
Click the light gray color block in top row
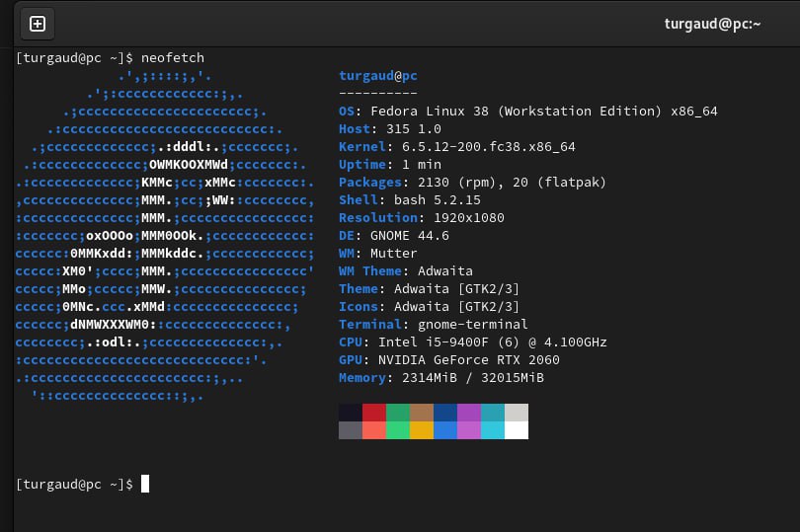pos(517,413)
